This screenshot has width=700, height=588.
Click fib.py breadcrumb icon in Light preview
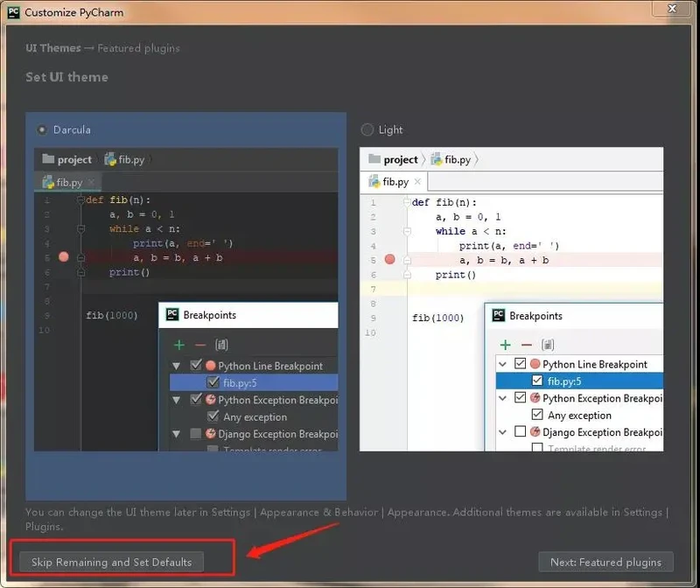436,159
